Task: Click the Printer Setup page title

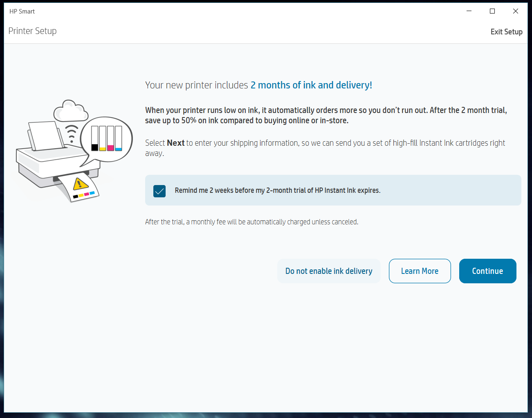Action: click(x=32, y=31)
